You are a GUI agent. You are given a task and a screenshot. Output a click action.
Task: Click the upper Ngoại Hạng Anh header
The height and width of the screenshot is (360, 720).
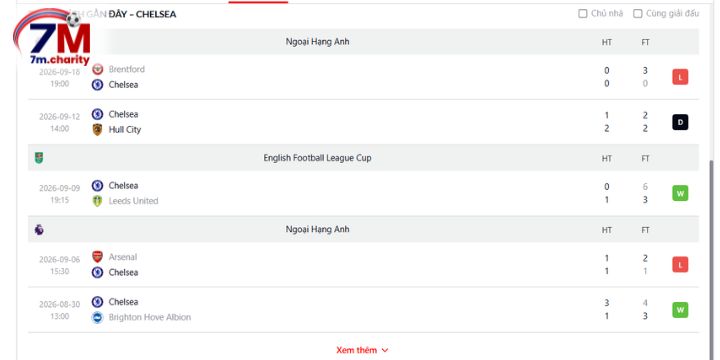click(317, 42)
